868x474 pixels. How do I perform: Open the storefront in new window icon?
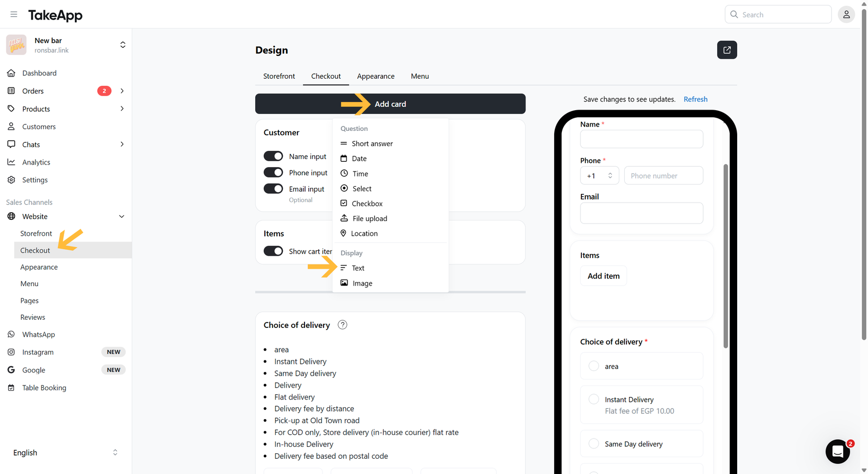click(727, 50)
